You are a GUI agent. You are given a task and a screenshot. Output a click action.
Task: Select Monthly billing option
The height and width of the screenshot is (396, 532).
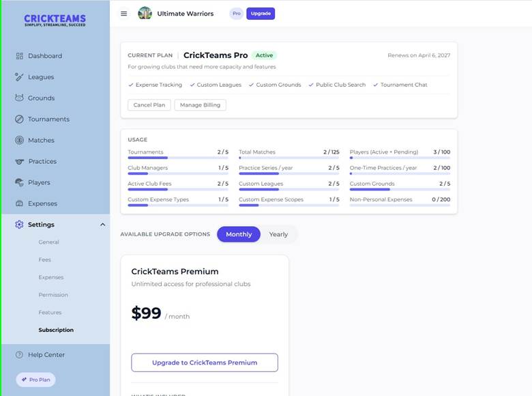click(x=239, y=234)
